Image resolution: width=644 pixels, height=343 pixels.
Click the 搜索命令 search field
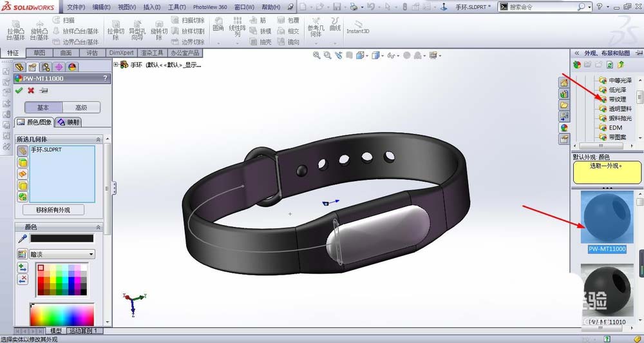tap(542, 7)
